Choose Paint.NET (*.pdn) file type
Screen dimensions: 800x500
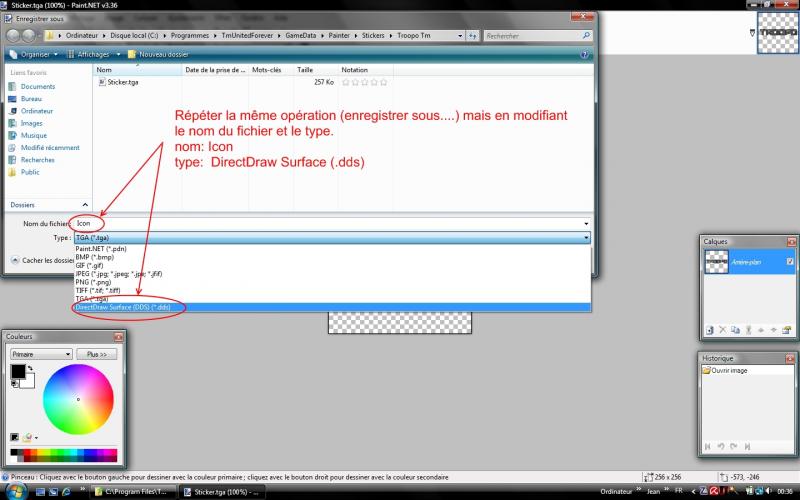(332, 249)
